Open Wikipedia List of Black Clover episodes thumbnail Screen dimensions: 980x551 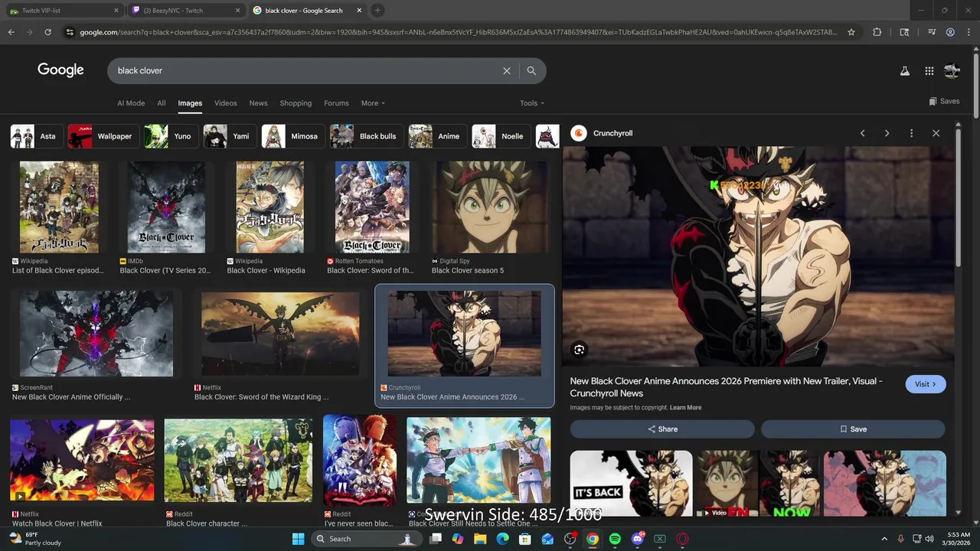tap(59, 207)
